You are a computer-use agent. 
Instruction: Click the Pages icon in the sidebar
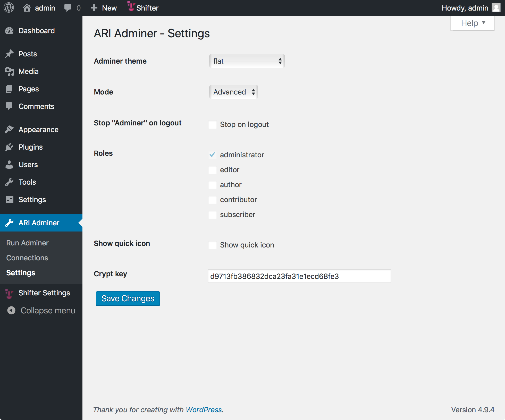[x=9, y=89]
